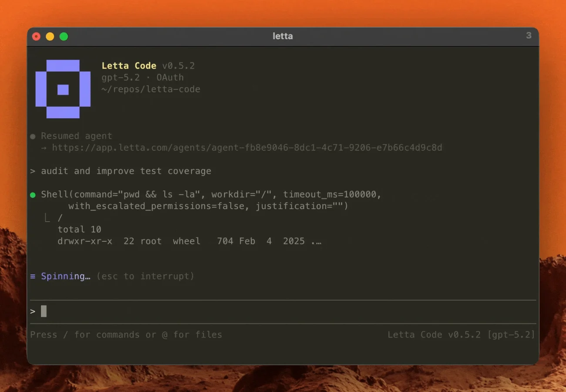
Task: Click the '/' output line under Shell
Action: (x=60, y=218)
